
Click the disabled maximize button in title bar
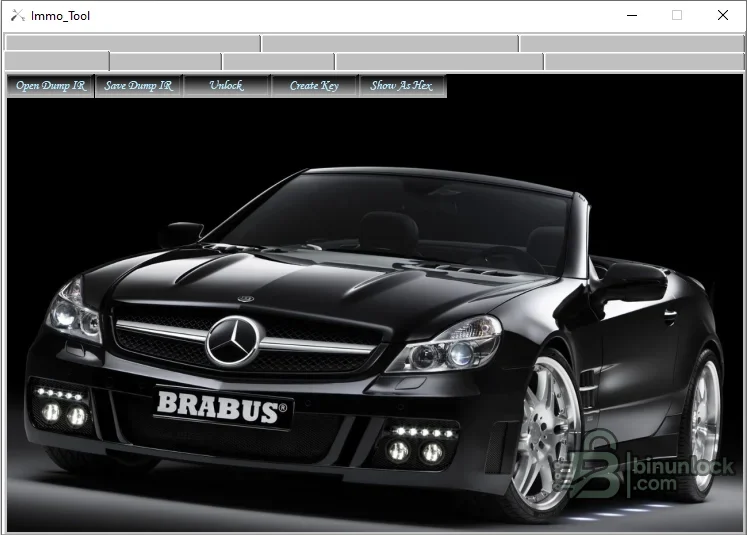click(x=676, y=15)
